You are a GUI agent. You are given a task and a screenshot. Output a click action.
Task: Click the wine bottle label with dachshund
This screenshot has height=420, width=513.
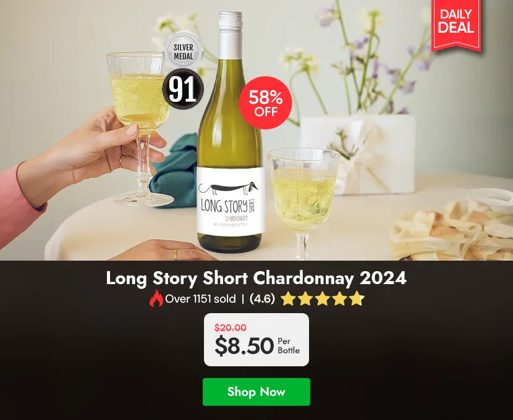231,201
